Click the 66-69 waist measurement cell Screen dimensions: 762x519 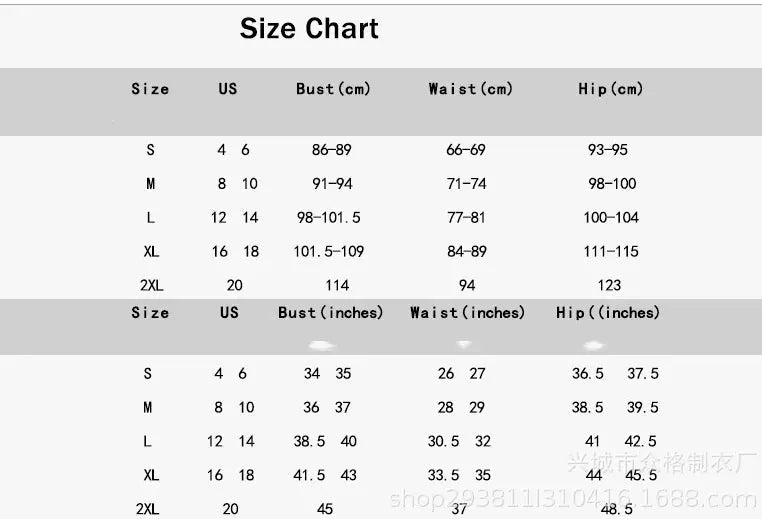(466, 150)
